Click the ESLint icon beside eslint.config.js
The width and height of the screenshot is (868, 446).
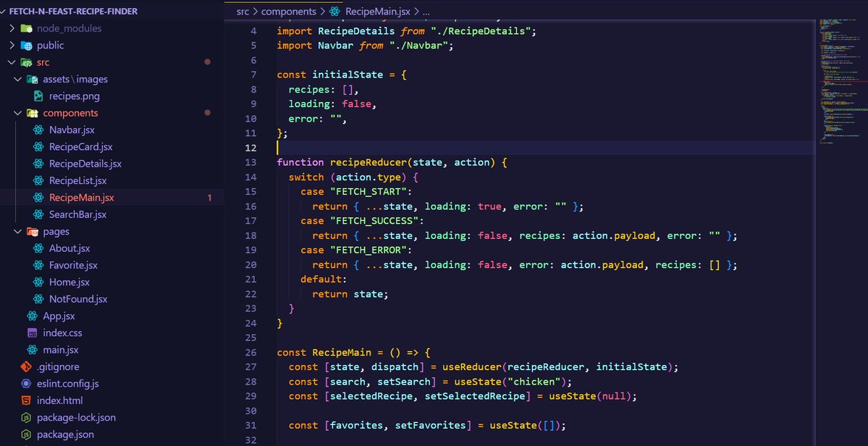click(x=26, y=384)
